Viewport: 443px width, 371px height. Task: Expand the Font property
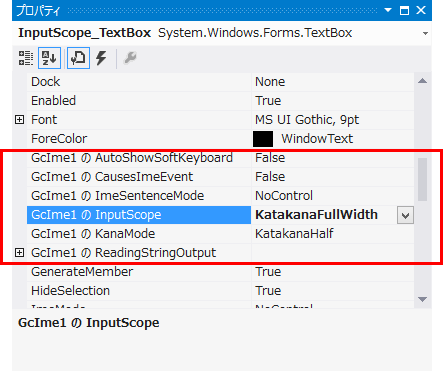tap(19, 120)
